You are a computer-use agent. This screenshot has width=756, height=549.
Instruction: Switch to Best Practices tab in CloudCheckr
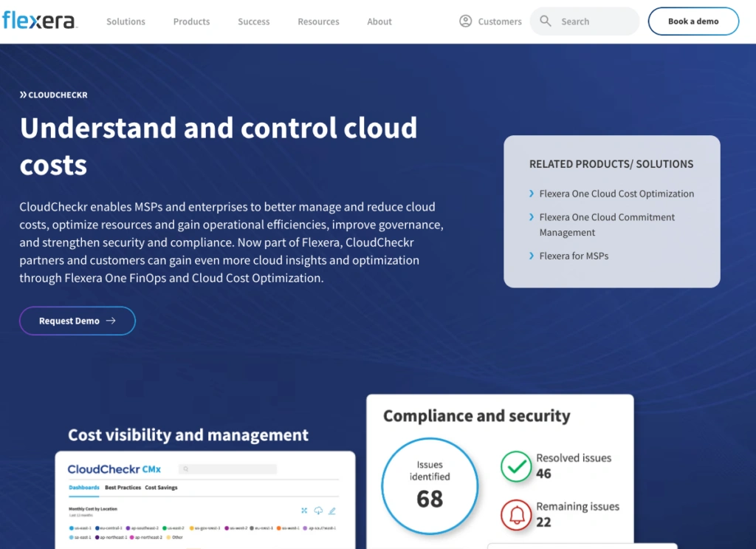pyautogui.click(x=123, y=488)
